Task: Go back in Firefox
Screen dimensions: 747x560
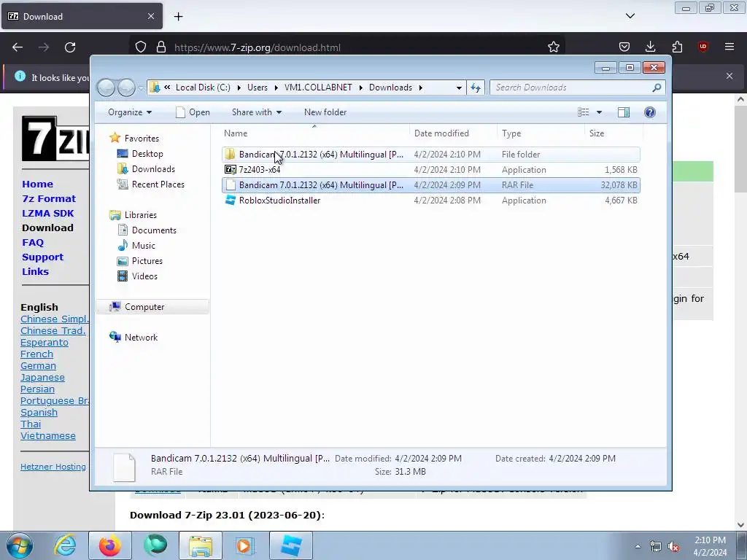Action: [18, 47]
